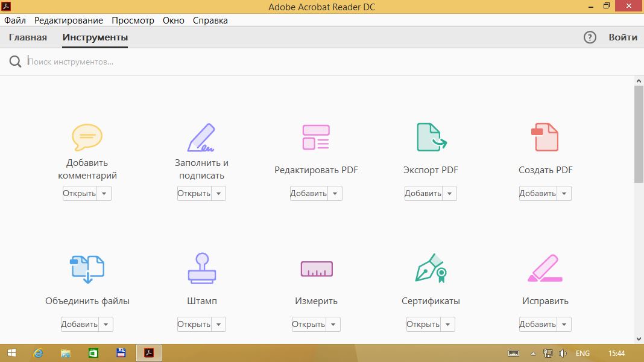Click the help question mark icon
This screenshot has width=644, height=362.
click(590, 37)
